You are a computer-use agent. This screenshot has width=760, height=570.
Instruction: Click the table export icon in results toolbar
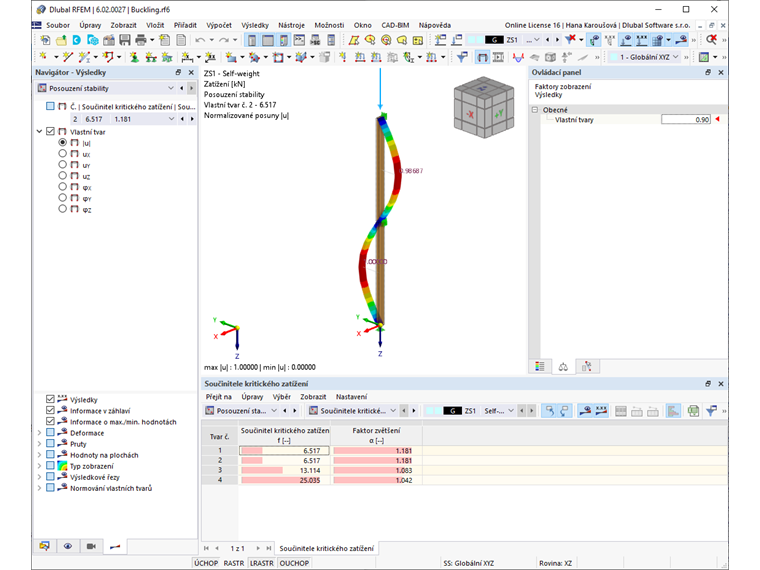(694, 411)
